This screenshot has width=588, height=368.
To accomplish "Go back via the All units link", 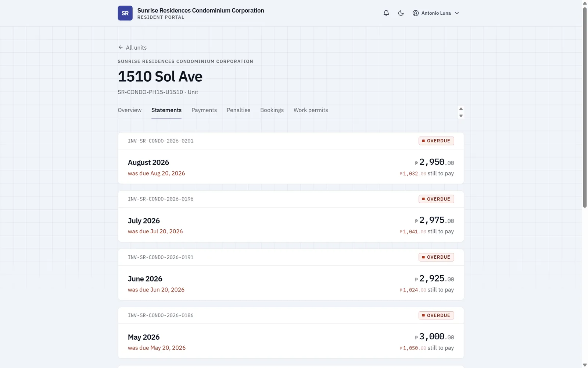I will [132, 47].
